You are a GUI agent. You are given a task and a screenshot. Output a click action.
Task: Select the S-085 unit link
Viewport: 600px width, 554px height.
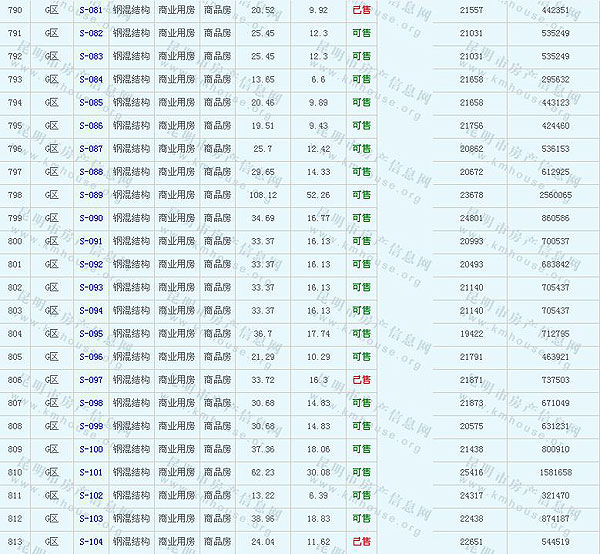point(90,102)
